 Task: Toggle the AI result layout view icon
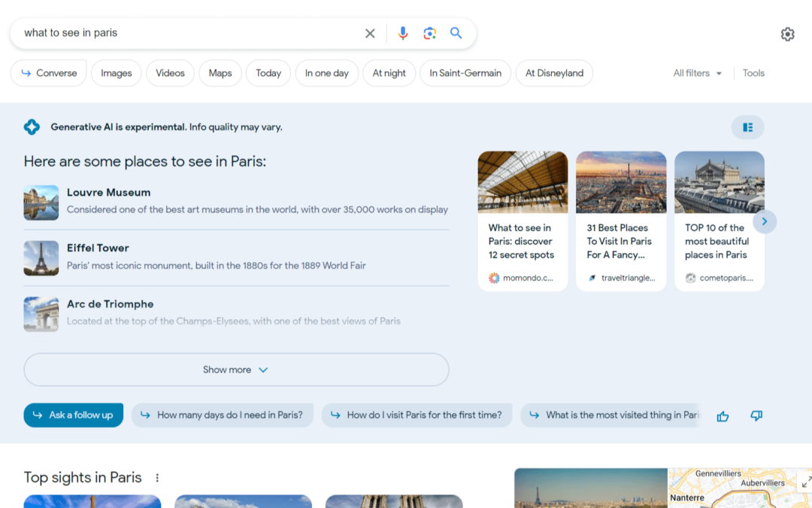(747, 127)
